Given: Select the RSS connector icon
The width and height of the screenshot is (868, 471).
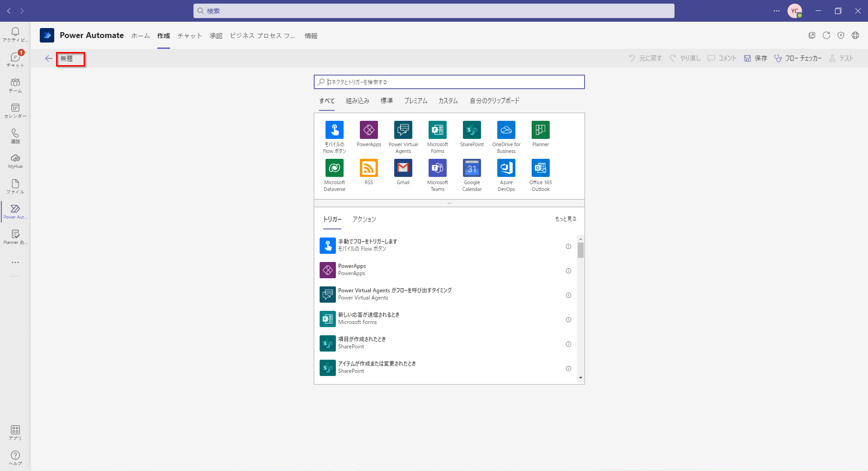Looking at the screenshot, I should pyautogui.click(x=369, y=168).
